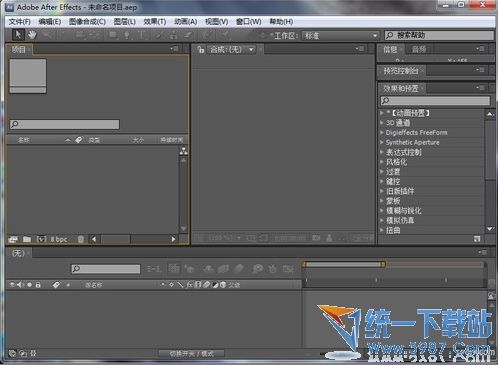498x365 pixels.
Task: Click the 8 bpc color depth button
Action: click(59, 239)
